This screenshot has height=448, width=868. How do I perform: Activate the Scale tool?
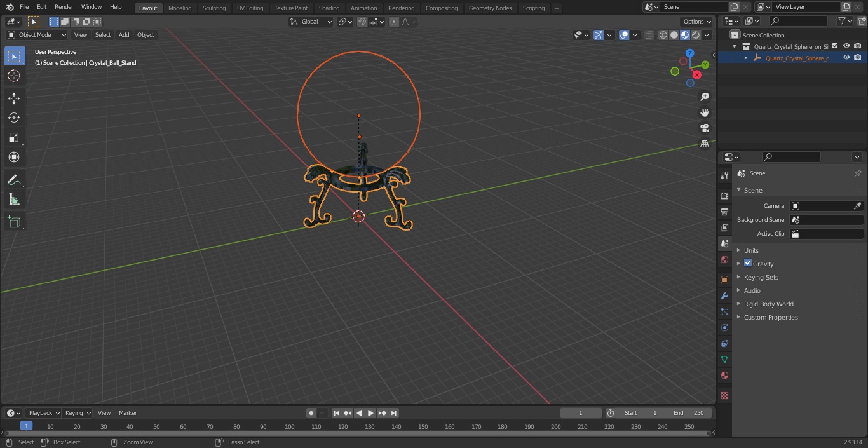tap(14, 137)
